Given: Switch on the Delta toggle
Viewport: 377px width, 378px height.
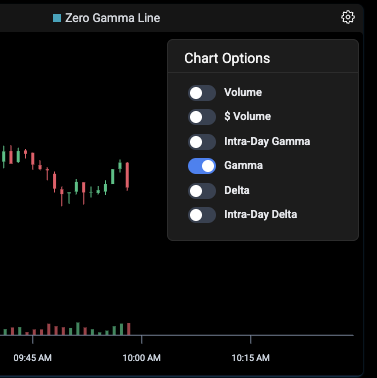Looking at the screenshot, I should tap(202, 191).
